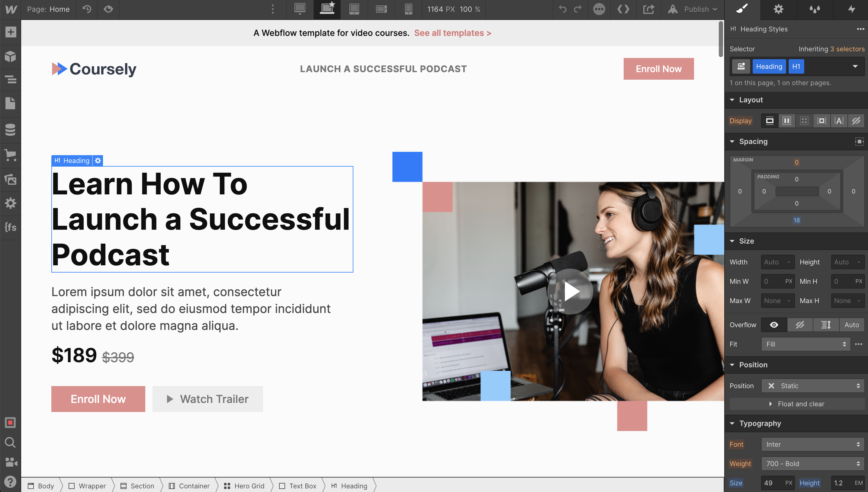This screenshot has width=868, height=492.
Task: Click the export code icon
Action: pos(623,9)
